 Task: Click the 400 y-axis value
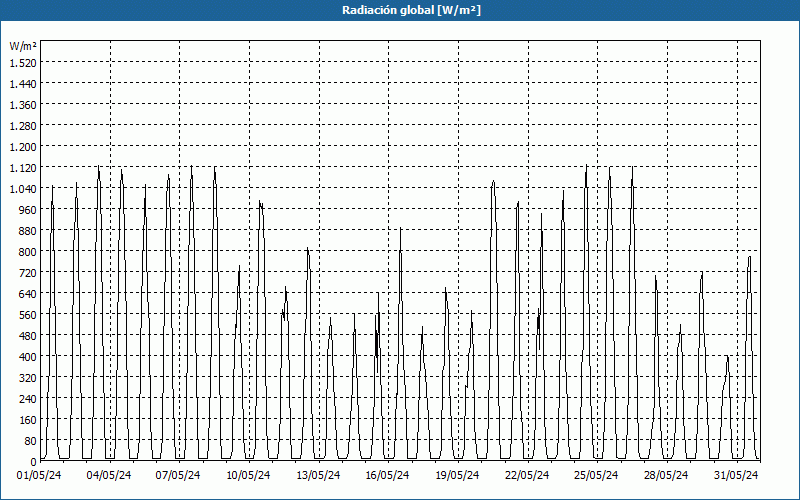pos(29,357)
